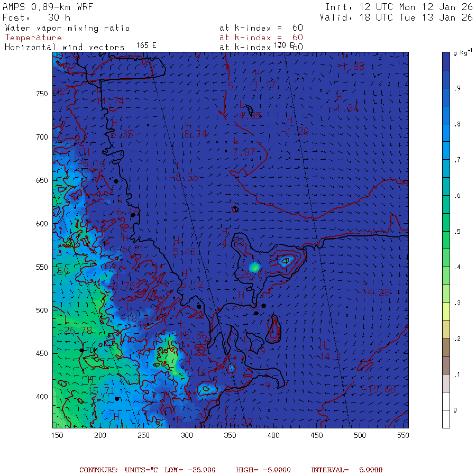Click the black station dot beside TDM
Screen dimensions: 476x476
[81, 350]
